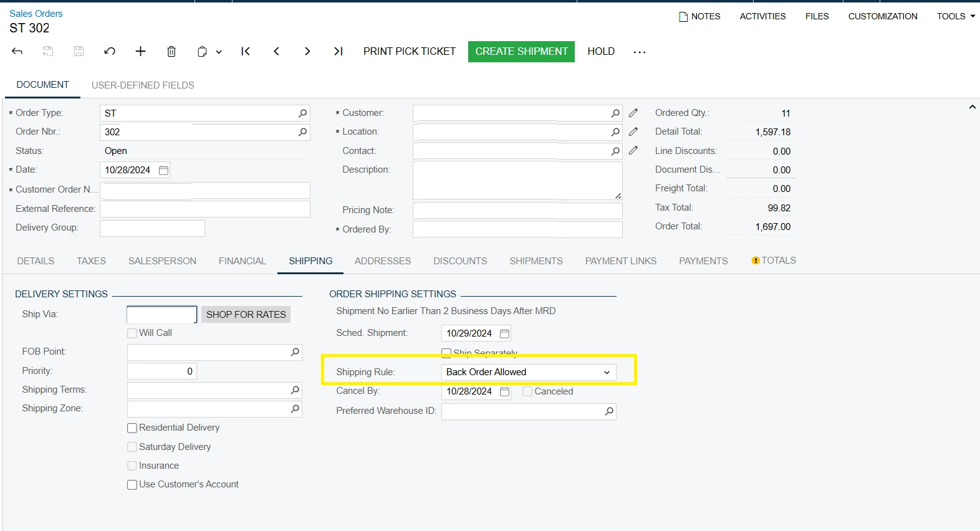Open the Date calendar picker

[163, 170]
